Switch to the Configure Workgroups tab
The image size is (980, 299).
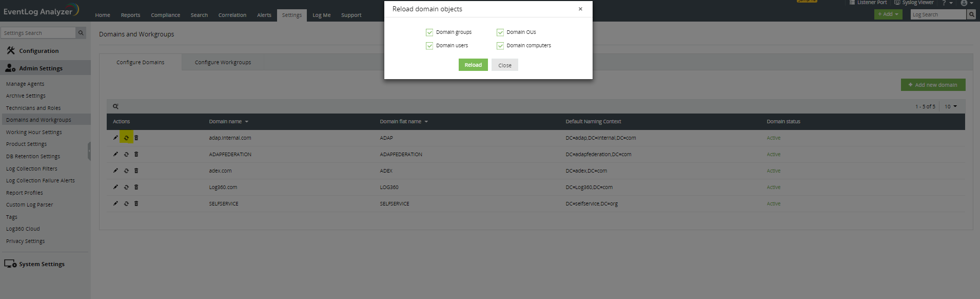click(x=223, y=62)
